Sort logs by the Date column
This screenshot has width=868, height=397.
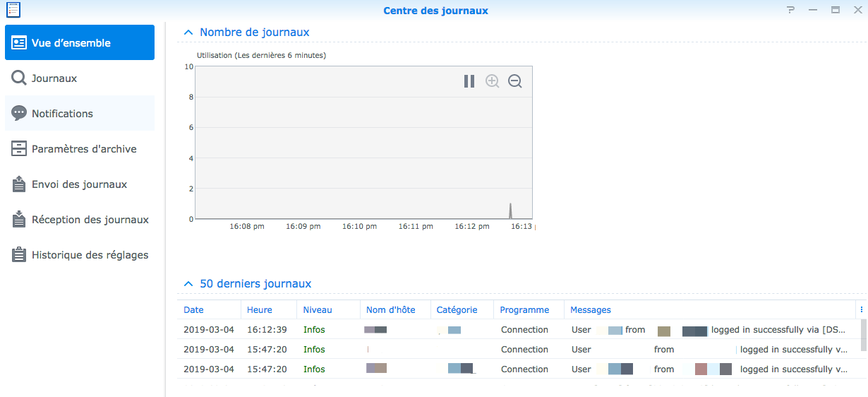tap(194, 310)
